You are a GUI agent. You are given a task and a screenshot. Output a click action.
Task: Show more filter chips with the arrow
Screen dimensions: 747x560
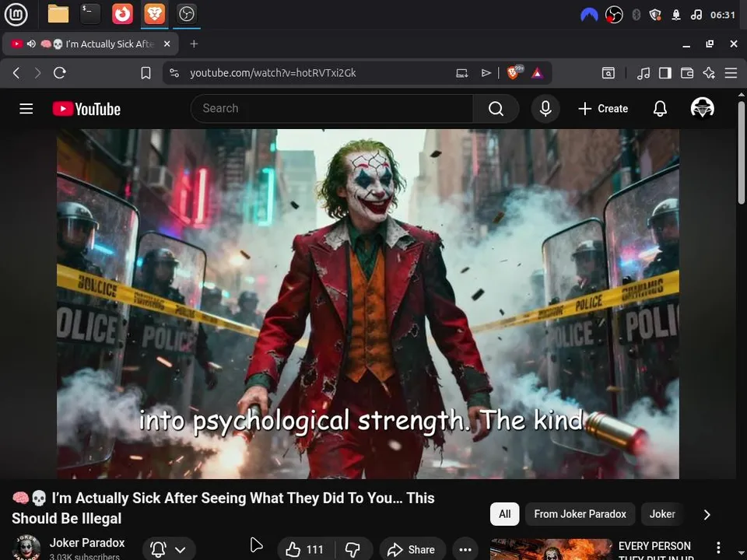tap(707, 514)
